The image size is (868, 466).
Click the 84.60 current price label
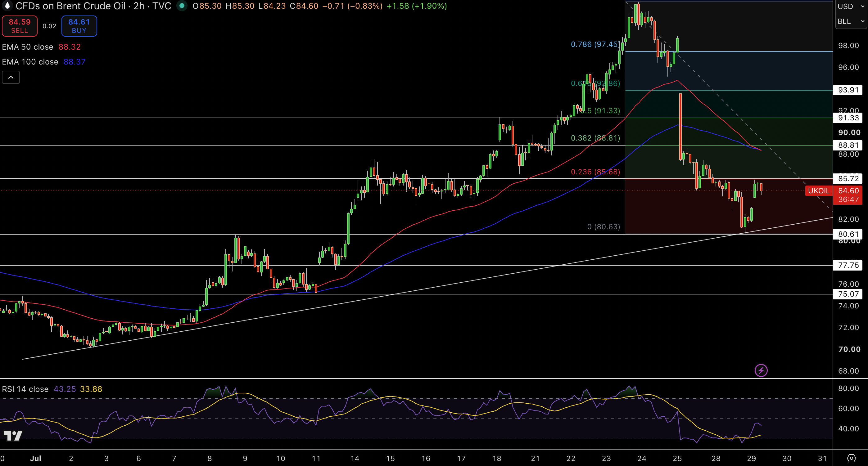coord(848,190)
